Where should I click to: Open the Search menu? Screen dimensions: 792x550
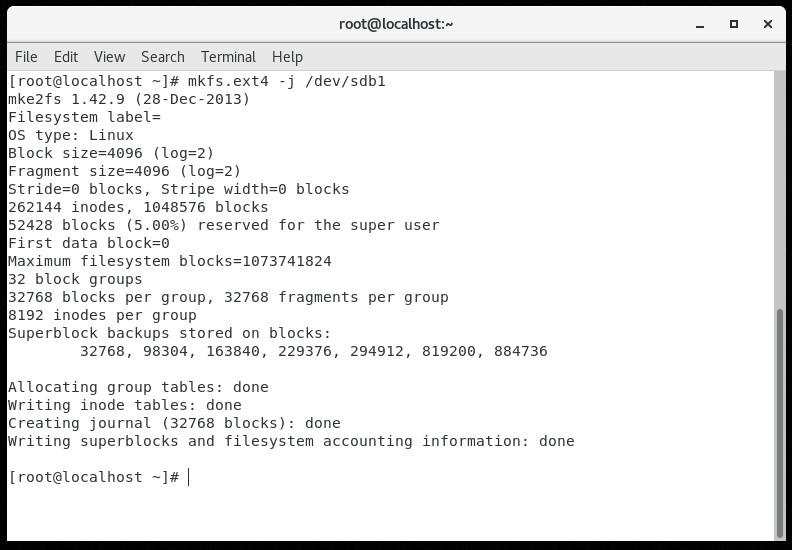click(162, 57)
